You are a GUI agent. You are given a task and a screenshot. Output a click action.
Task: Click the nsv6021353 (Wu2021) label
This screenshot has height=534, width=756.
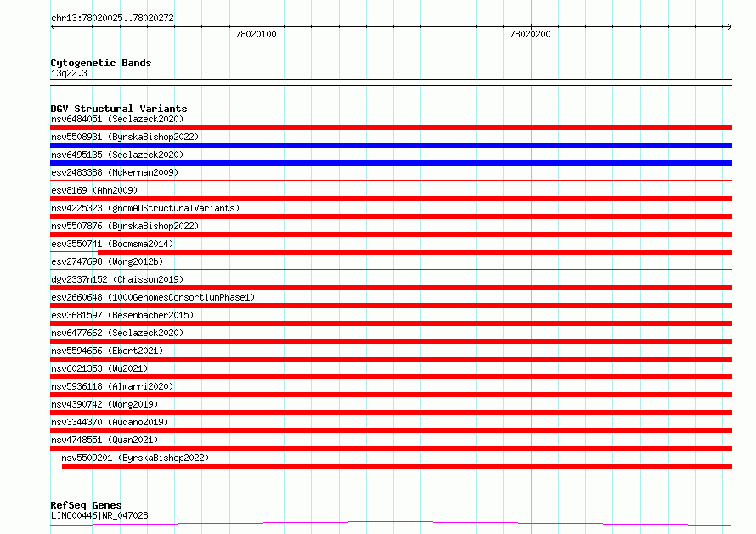[99, 368]
